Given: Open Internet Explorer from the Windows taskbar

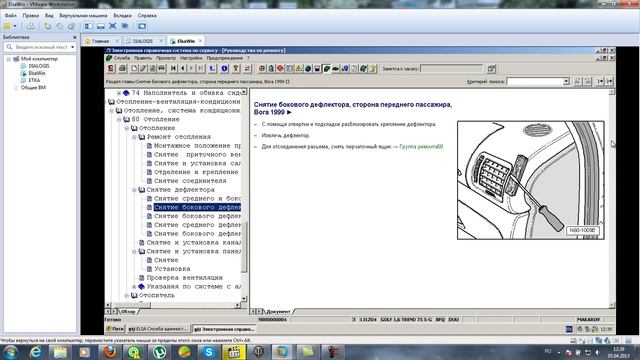Looking at the screenshot, I should pyautogui.click(x=36, y=352).
